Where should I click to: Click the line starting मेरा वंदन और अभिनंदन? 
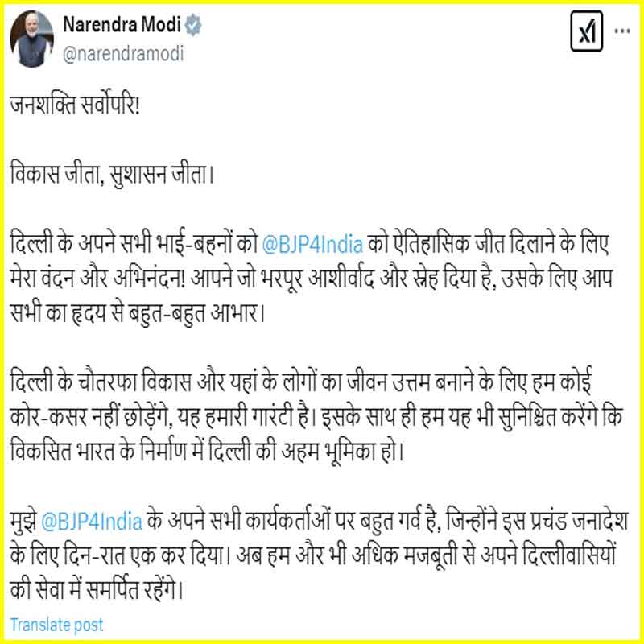312,279
